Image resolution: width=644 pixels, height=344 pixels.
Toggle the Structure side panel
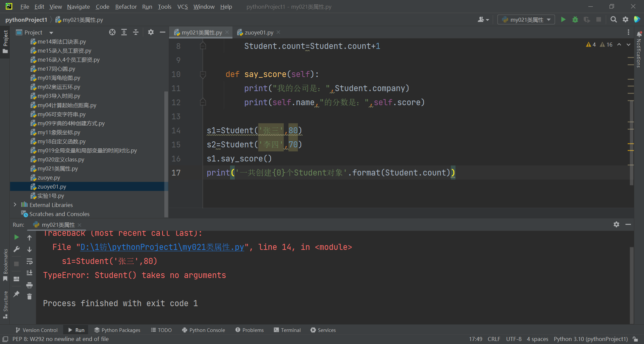tap(5, 304)
